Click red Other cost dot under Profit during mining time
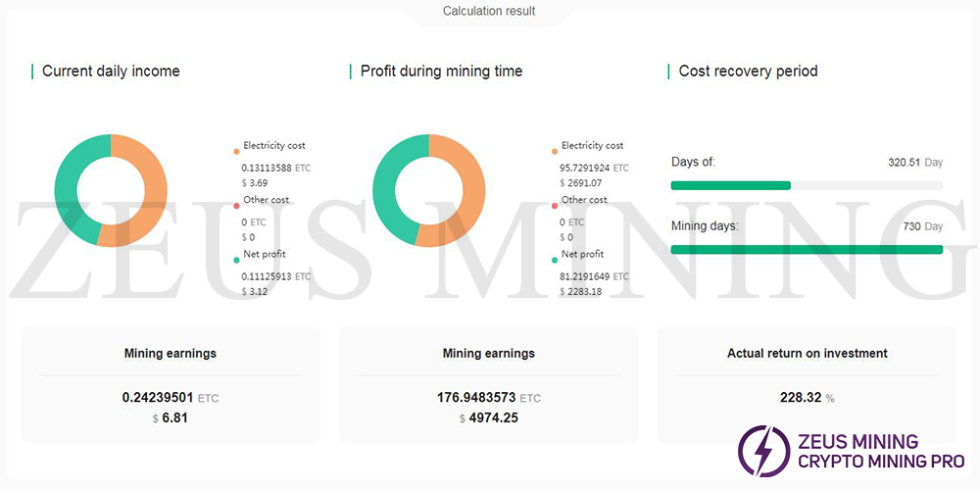This screenshot has width=980, height=491. pos(555,206)
